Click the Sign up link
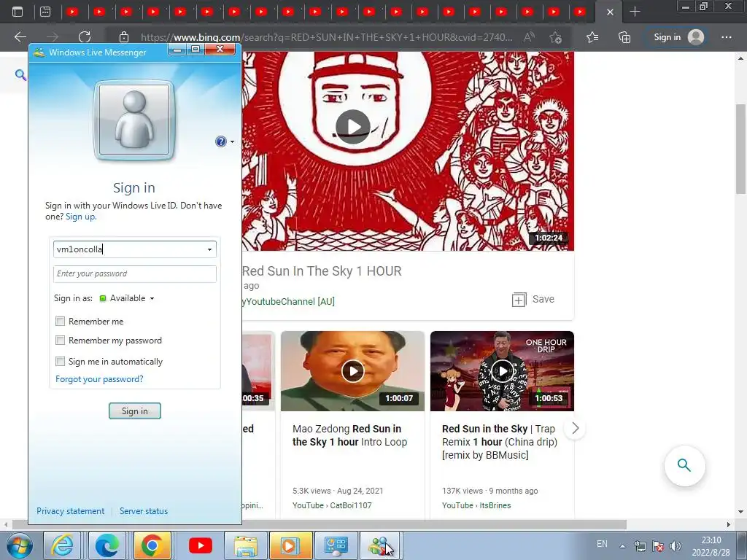 pos(80,217)
